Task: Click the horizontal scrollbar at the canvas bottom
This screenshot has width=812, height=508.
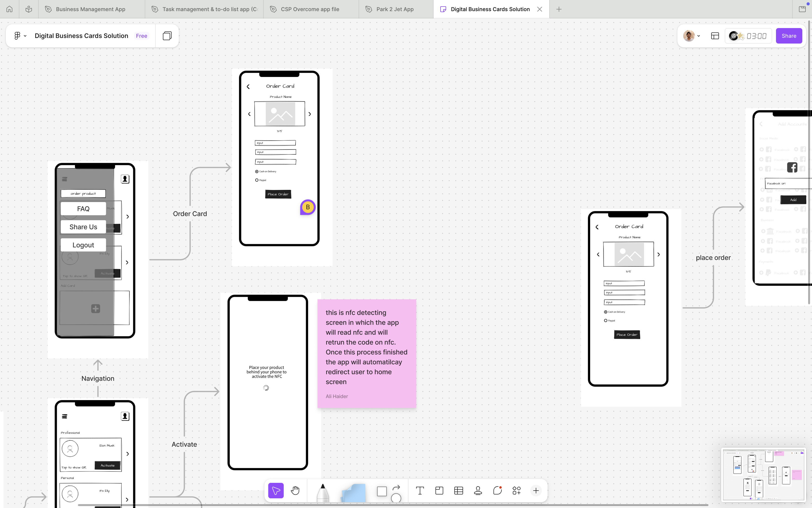Action: 393,505
